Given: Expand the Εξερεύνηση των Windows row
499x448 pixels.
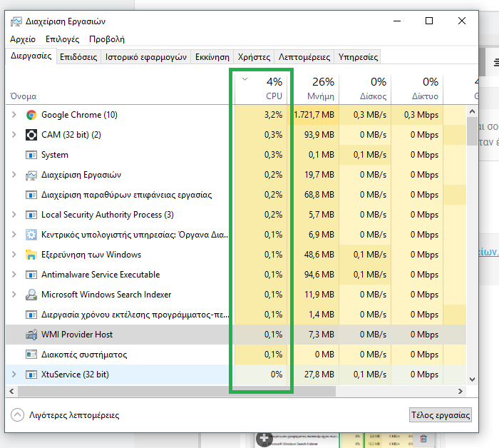Looking at the screenshot, I should (14, 255).
